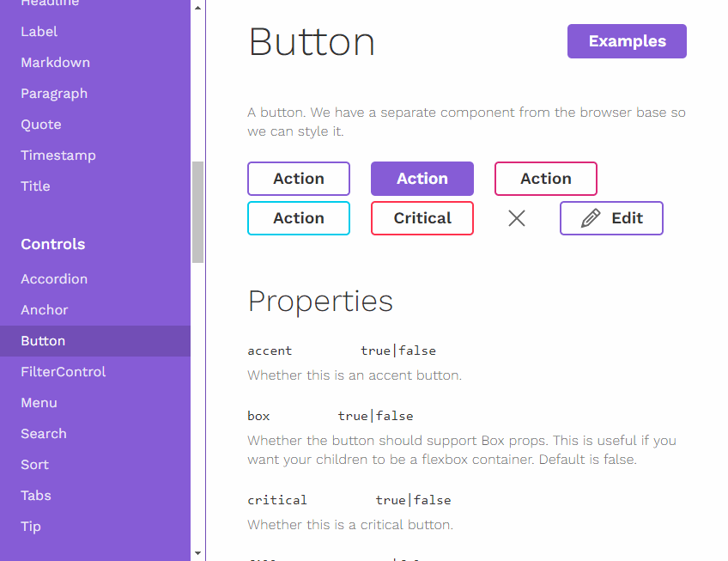The height and width of the screenshot is (561, 728).
Task: Go to Paragraph in sidebar
Action: click(x=95, y=94)
